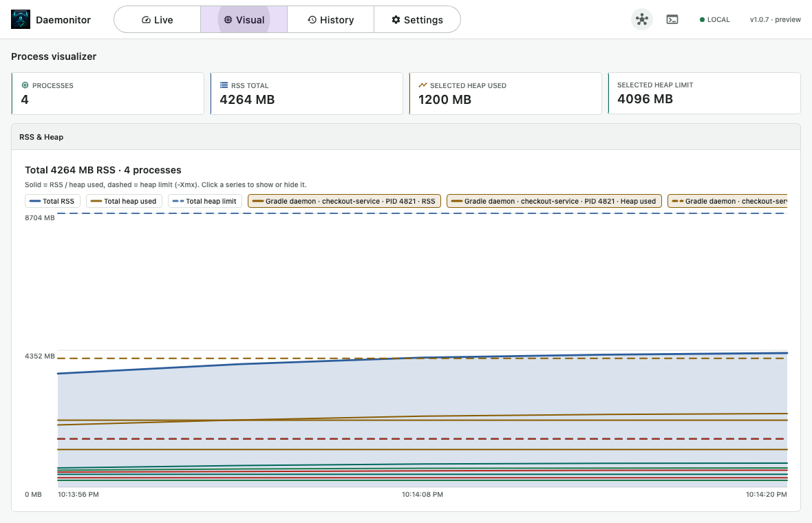Click the Live tab gauge icon
This screenshot has height=523, width=812.
click(146, 20)
